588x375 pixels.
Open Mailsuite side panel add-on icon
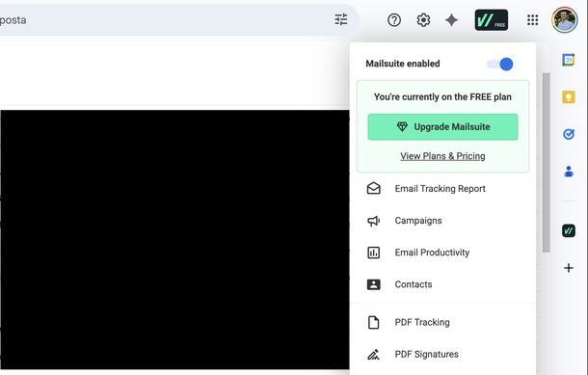(x=569, y=230)
